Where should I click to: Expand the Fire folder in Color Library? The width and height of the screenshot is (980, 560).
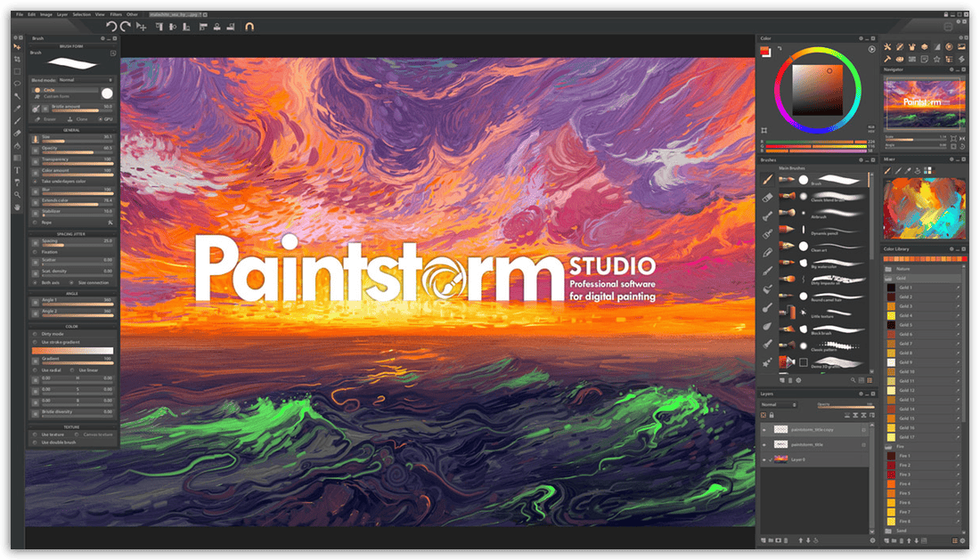(x=889, y=446)
